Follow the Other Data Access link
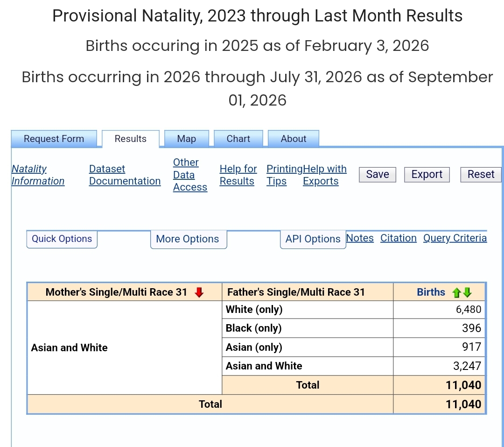The width and height of the screenshot is (504, 447). [x=190, y=175]
